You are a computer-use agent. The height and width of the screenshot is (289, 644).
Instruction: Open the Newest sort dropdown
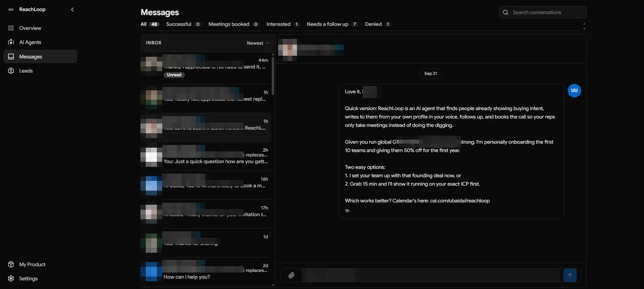tap(258, 43)
